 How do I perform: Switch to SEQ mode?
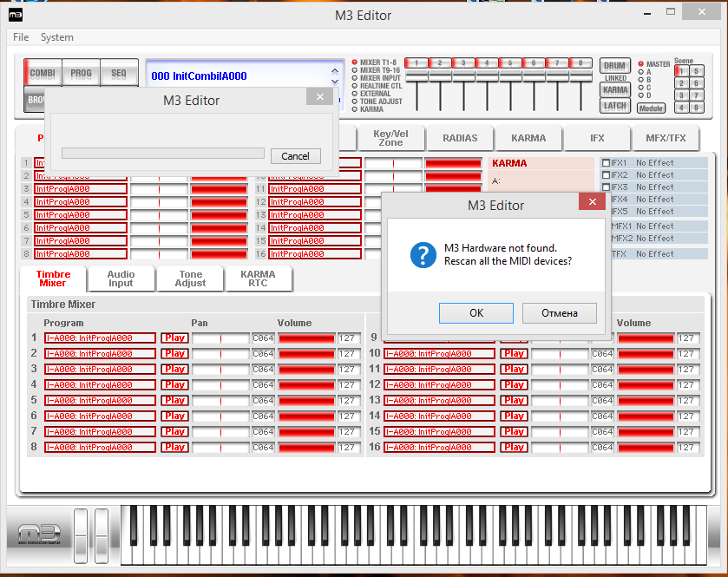coord(119,73)
